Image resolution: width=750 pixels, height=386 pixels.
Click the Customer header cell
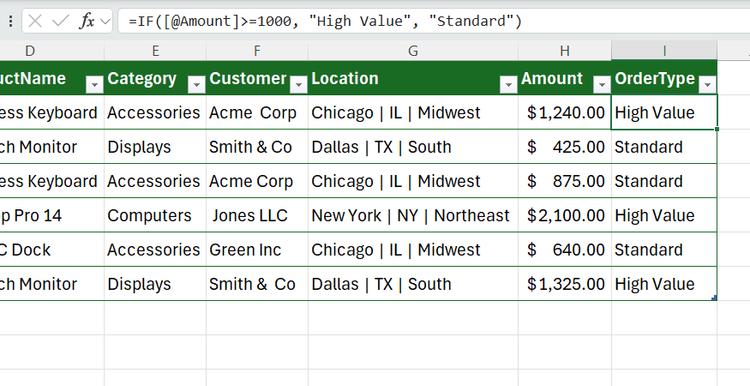(x=257, y=78)
